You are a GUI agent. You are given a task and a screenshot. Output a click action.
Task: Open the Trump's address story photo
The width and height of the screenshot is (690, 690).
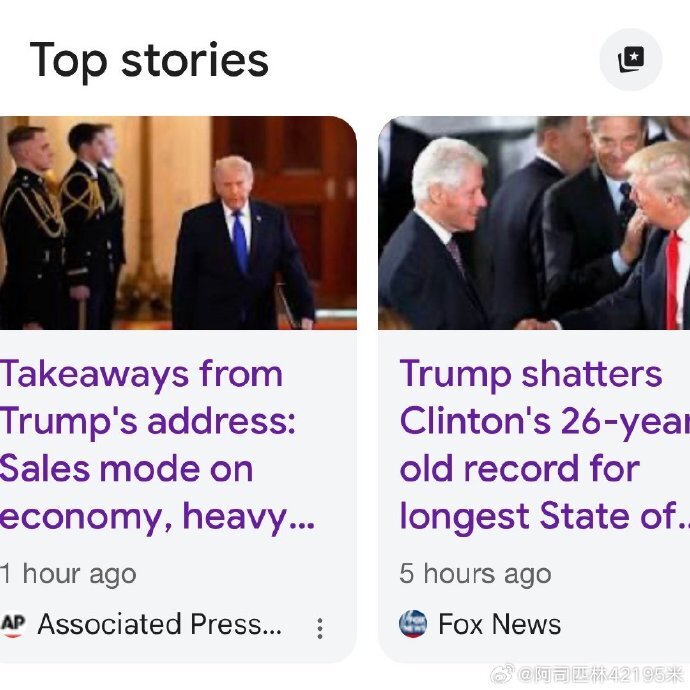pyautogui.click(x=178, y=222)
